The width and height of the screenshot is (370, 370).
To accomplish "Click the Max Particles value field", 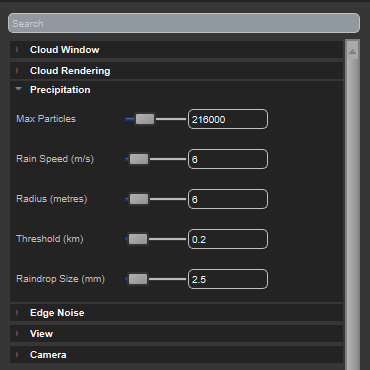I will click(228, 119).
